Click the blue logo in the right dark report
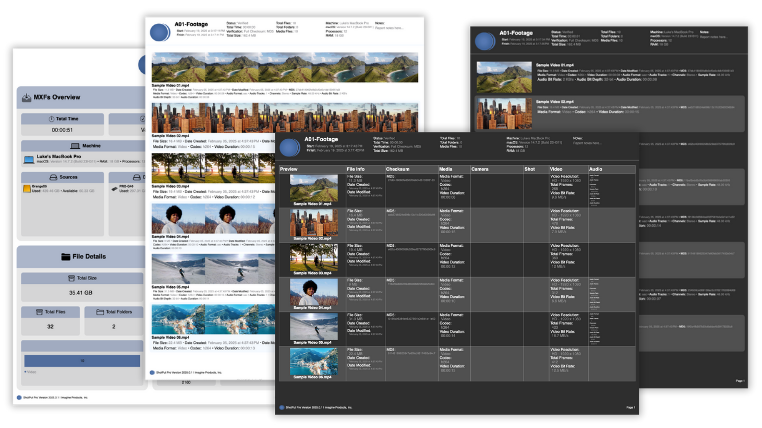Image resolution: width=762 pixels, height=428 pixels. [x=484, y=39]
